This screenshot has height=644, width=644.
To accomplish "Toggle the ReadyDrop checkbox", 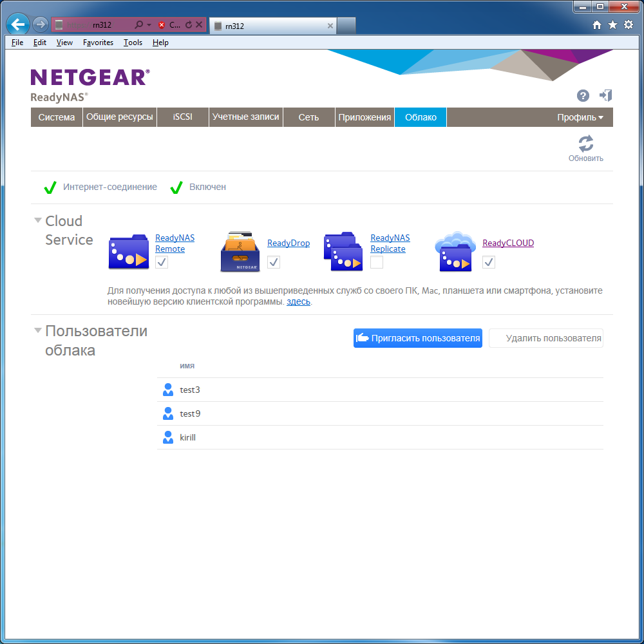I will pos(274,262).
